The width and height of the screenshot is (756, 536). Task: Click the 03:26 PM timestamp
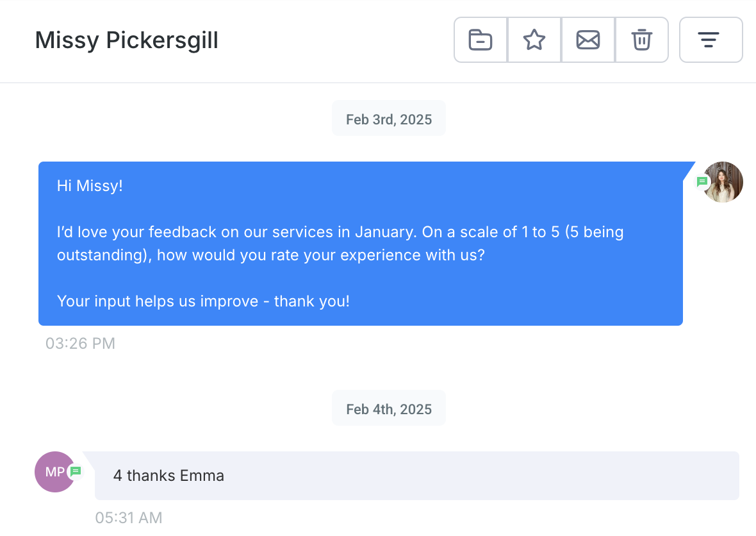coord(80,344)
